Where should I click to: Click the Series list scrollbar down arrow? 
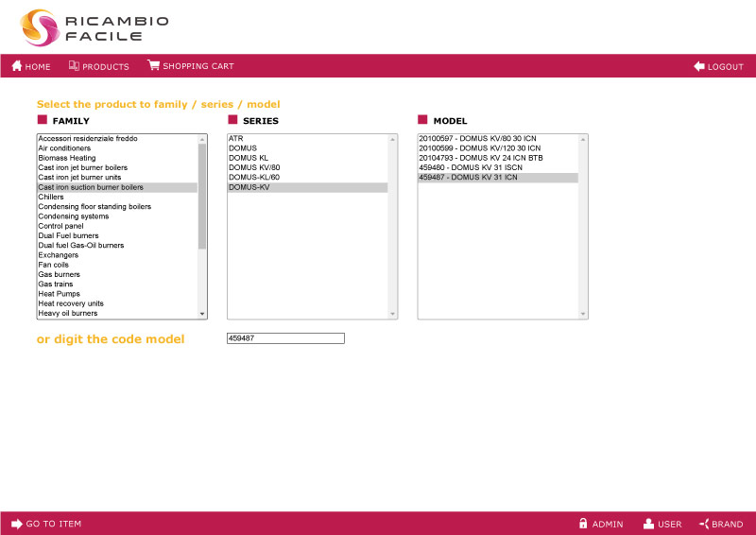coord(392,314)
